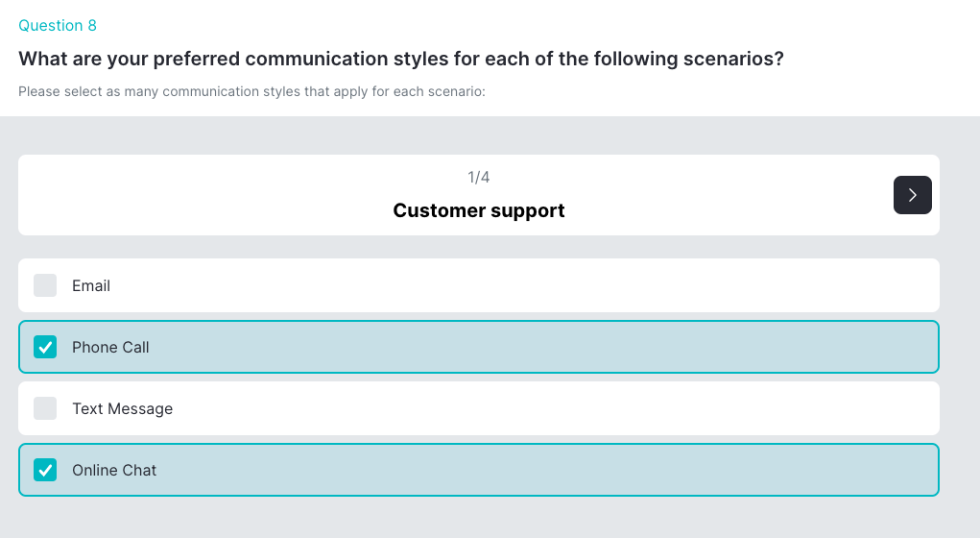The width and height of the screenshot is (980, 538).
Task: Click the preferred communication styles question heading
Action: [x=401, y=59]
